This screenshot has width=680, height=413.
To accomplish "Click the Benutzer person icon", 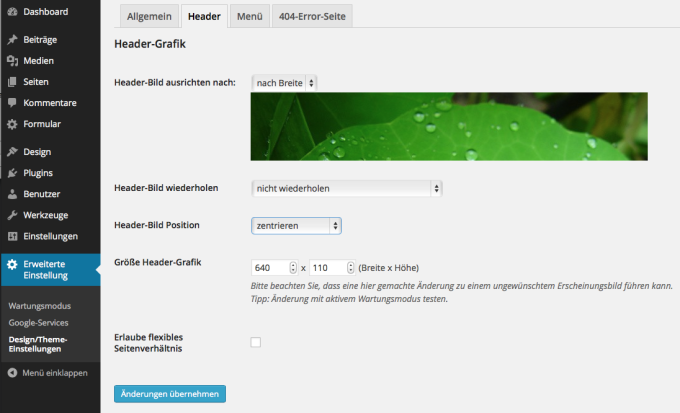I will click(x=12, y=194).
